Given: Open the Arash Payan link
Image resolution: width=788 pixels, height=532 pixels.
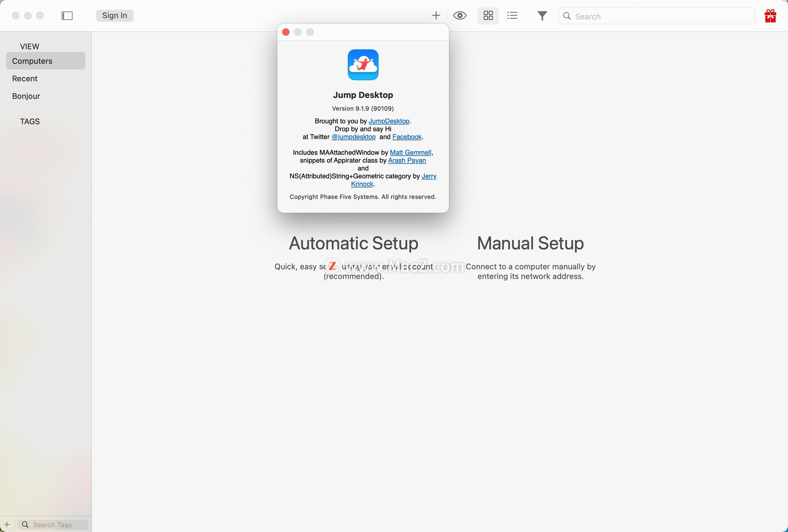Looking at the screenshot, I should pyautogui.click(x=407, y=160).
